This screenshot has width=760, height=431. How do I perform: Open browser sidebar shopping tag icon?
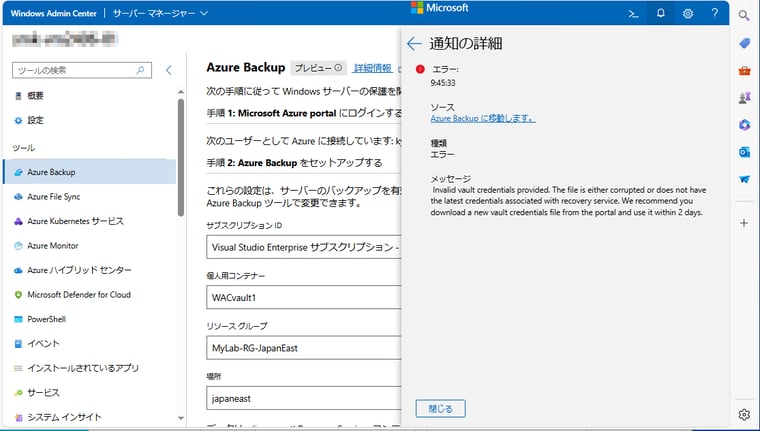pyautogui.click(x=744, y=43)
